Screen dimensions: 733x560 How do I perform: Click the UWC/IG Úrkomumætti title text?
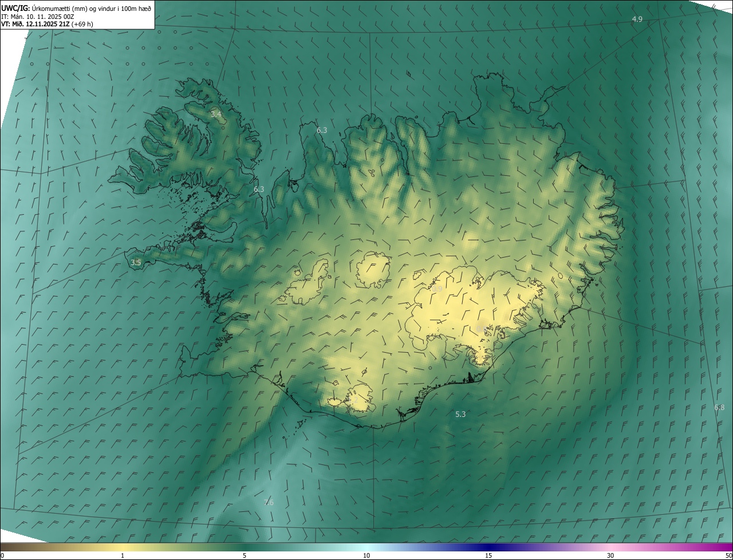point(76,8)
